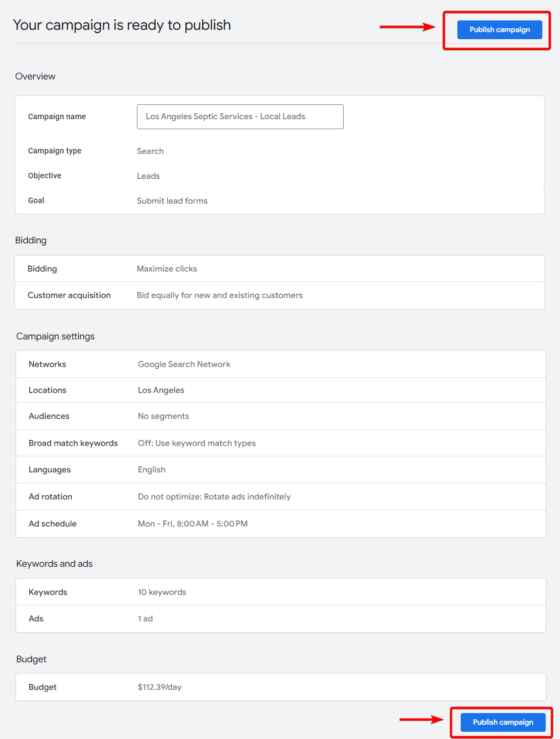Expand the Networks row
Viewport: 560px width, 739px height.
[280, 364]
